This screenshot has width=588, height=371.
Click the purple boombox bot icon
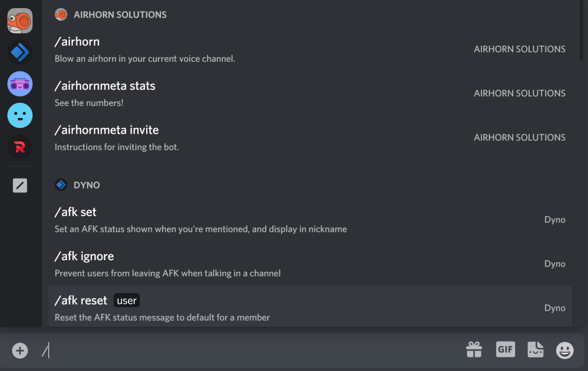pos(20,84)
